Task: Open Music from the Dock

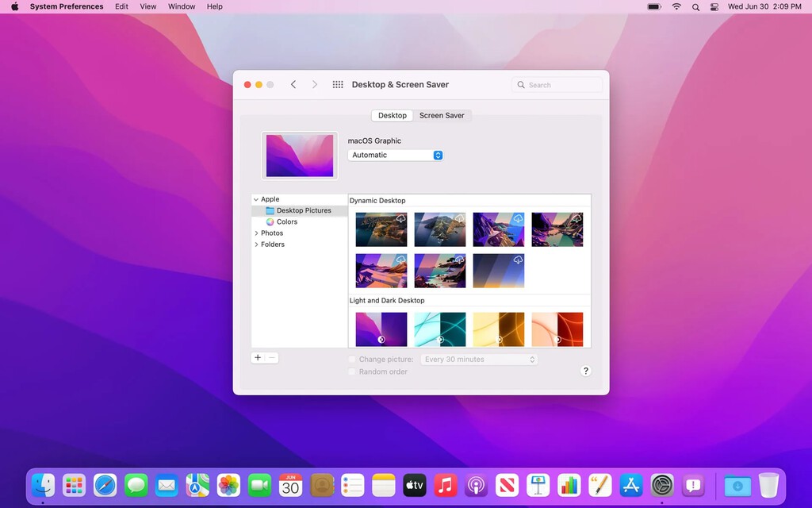Action: tap(445, 485)
